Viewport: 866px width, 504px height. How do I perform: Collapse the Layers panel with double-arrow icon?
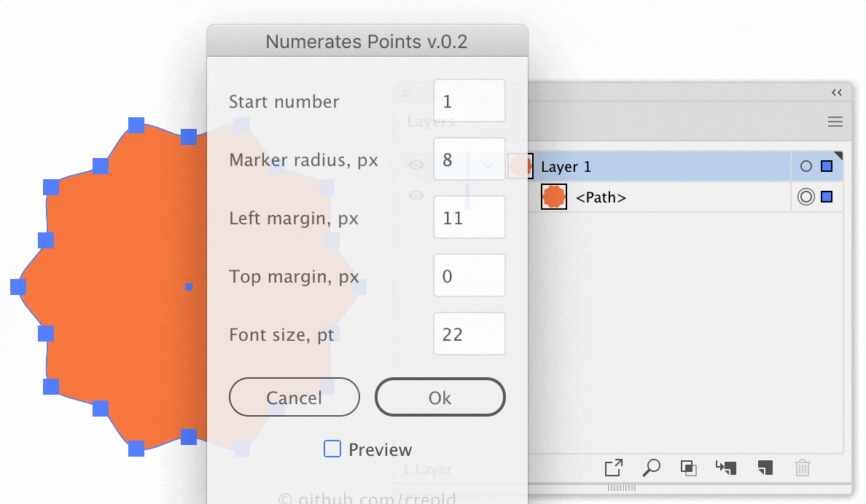click(836, 92)
